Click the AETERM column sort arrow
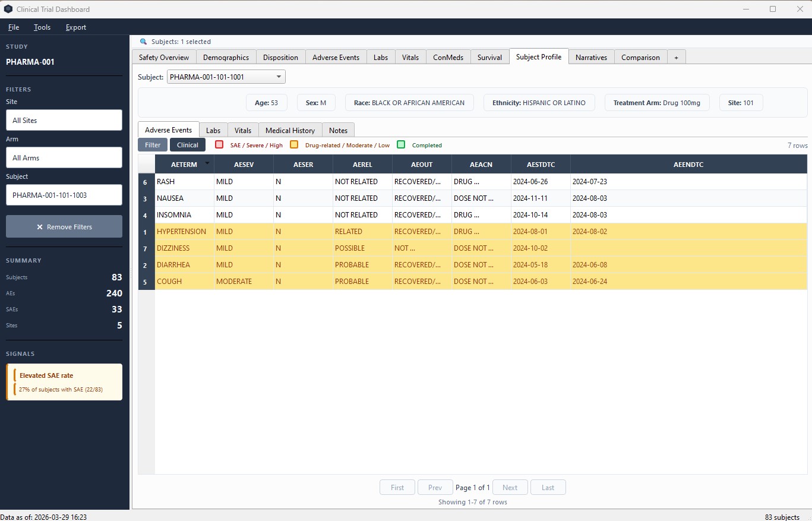 (x=207, y=163)
